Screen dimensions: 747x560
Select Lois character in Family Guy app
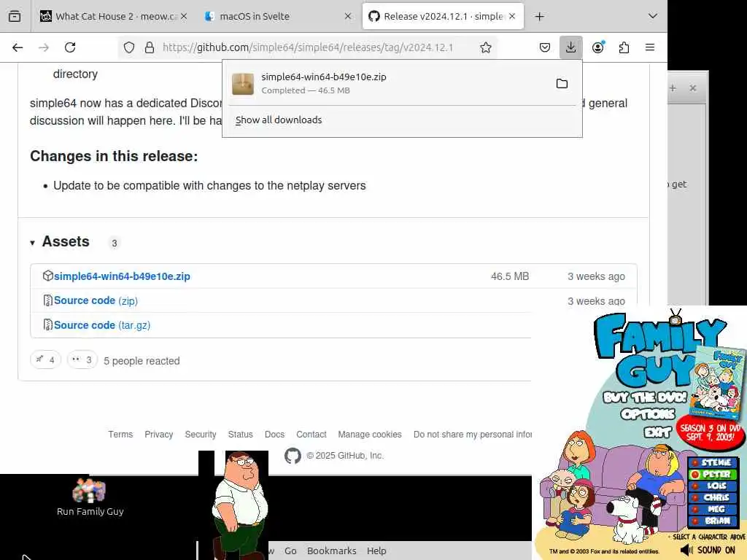click(712, 486)
